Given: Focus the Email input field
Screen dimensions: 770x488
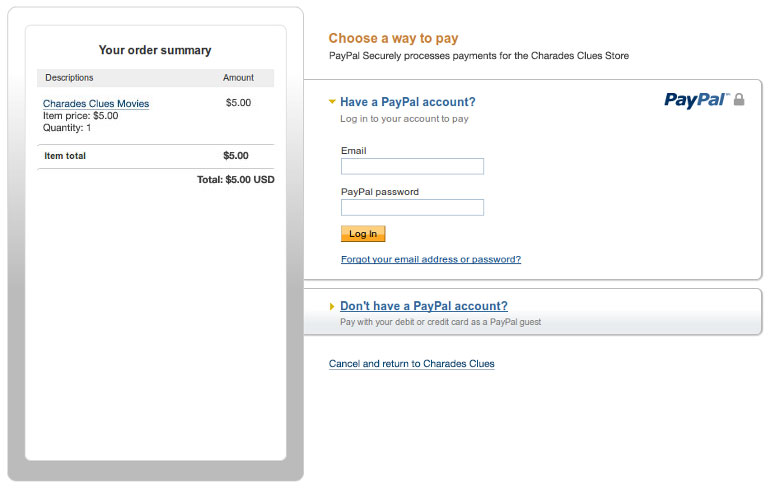Looking at the screenshot, I should (x=412, y=166).
